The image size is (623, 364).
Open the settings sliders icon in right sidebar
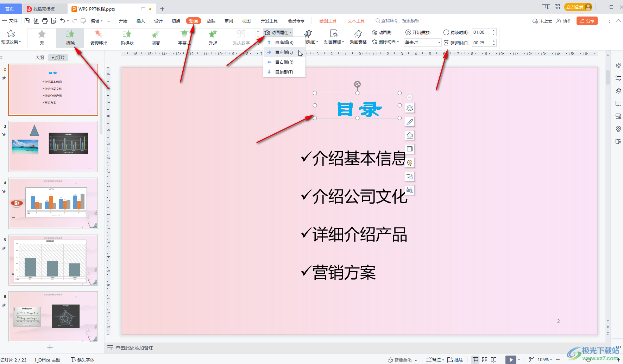[x=618, y=78]
